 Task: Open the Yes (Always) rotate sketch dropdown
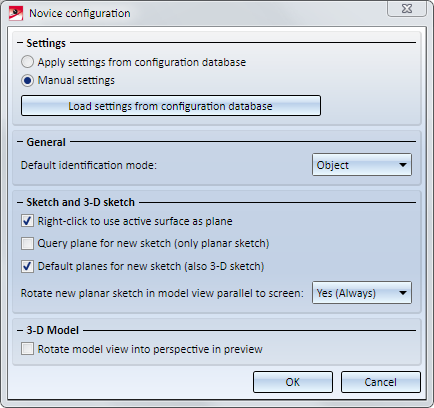coord(362,293)
